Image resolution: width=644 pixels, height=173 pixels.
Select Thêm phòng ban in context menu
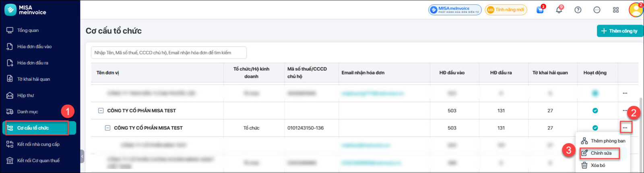coord(603,141)
